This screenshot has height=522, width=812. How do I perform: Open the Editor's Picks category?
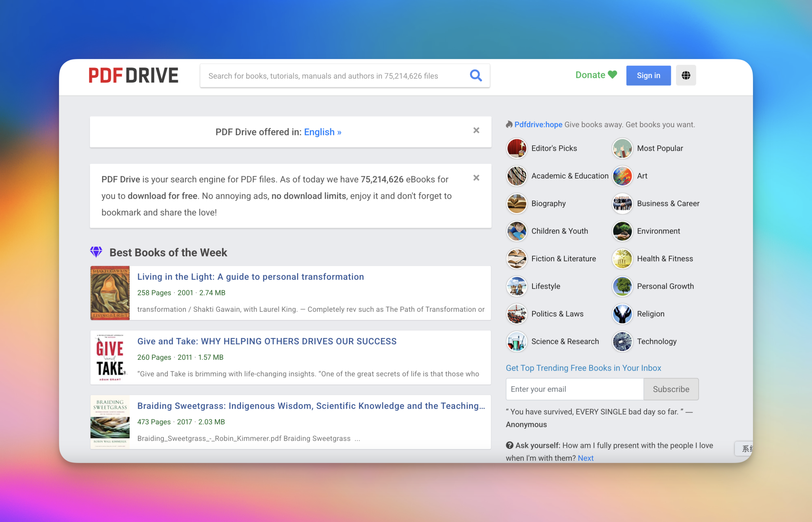(517, 148)
